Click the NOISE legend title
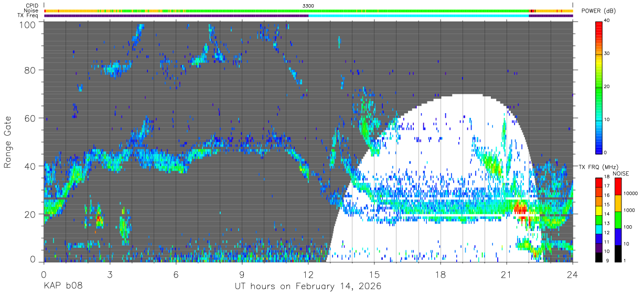The image size is (644, 297). (621, 173)
